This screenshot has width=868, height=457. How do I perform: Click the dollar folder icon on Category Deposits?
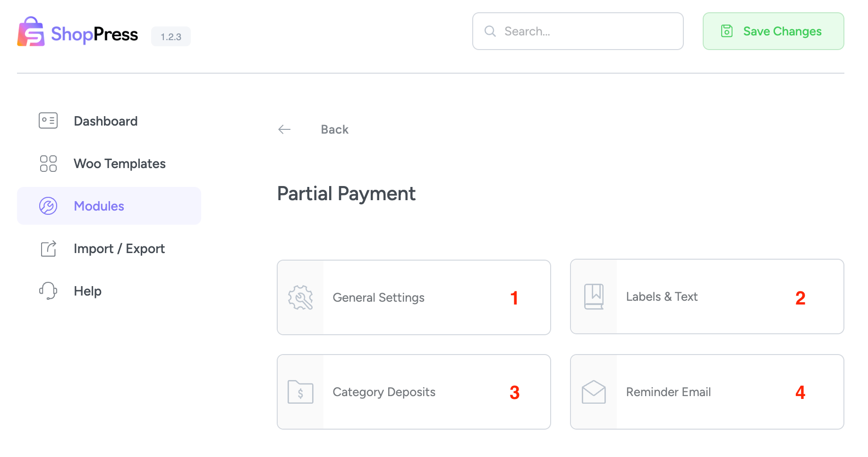click(300, 392)
